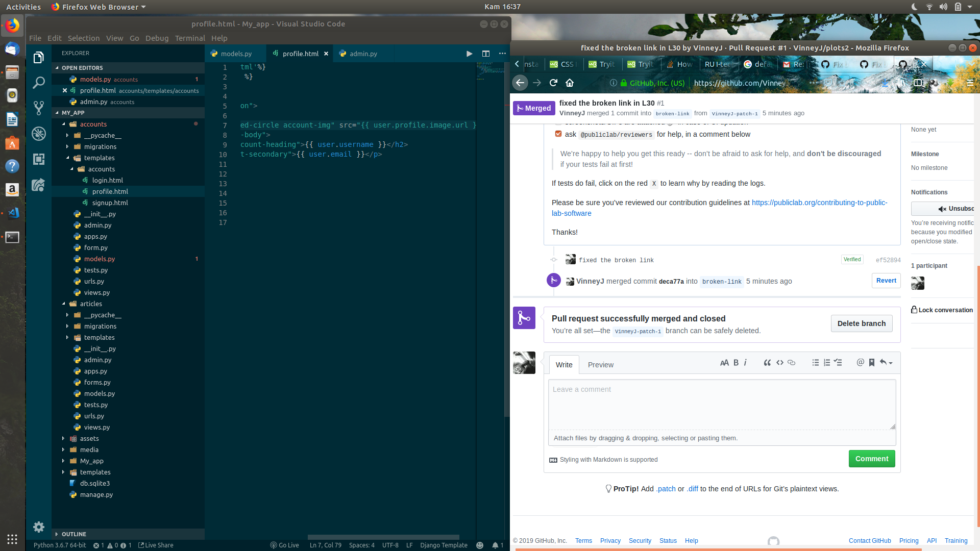
Task: Open Source Control view icon
Action: coord(39,108)
